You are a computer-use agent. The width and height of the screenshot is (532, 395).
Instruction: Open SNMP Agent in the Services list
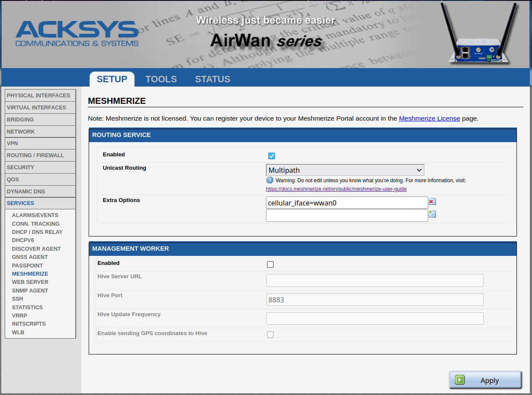(x=30, y=291)
